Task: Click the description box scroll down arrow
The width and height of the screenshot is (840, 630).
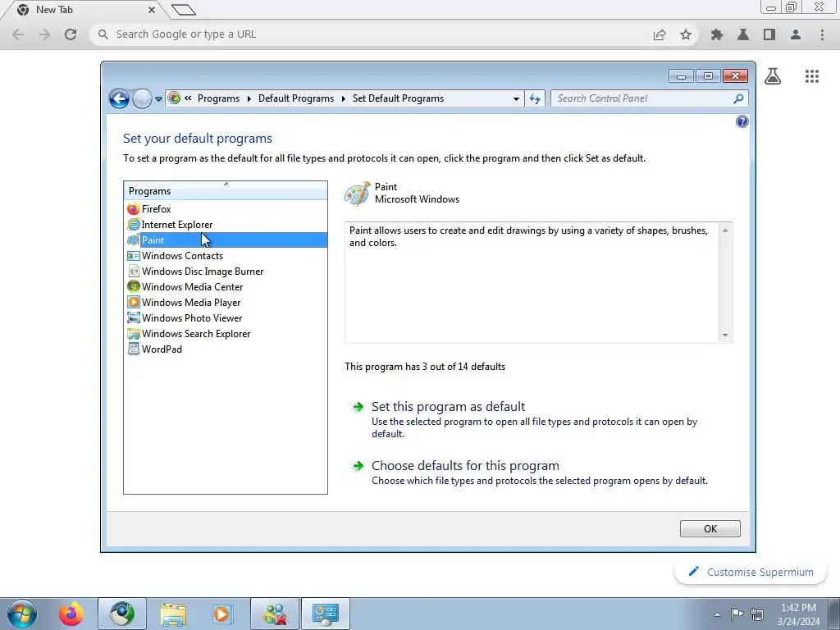Action: coord(725,336)
